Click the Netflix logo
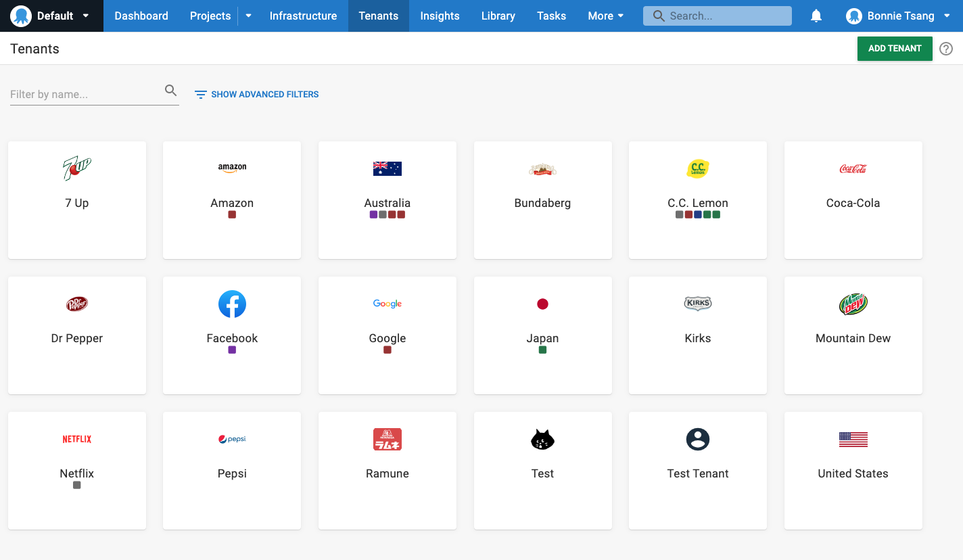This screenshot has width=963, height=560. [x=77, y=439]
